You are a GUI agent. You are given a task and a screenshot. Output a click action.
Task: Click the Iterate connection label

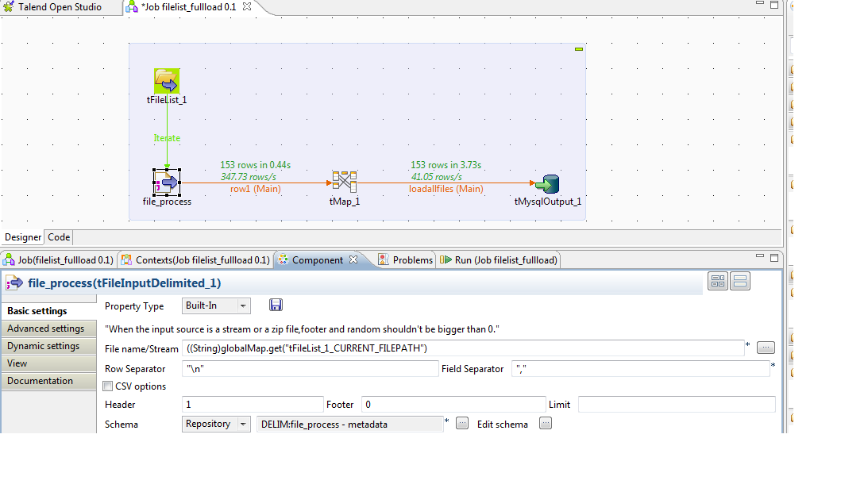tap(167, 137)
